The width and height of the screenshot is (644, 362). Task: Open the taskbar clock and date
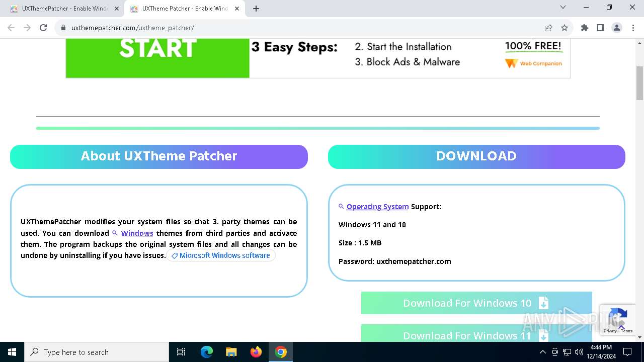tap(601, 352)
